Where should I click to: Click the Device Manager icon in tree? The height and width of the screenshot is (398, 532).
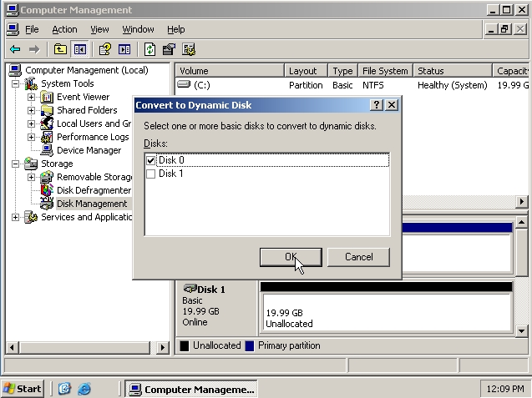[47, 150]
